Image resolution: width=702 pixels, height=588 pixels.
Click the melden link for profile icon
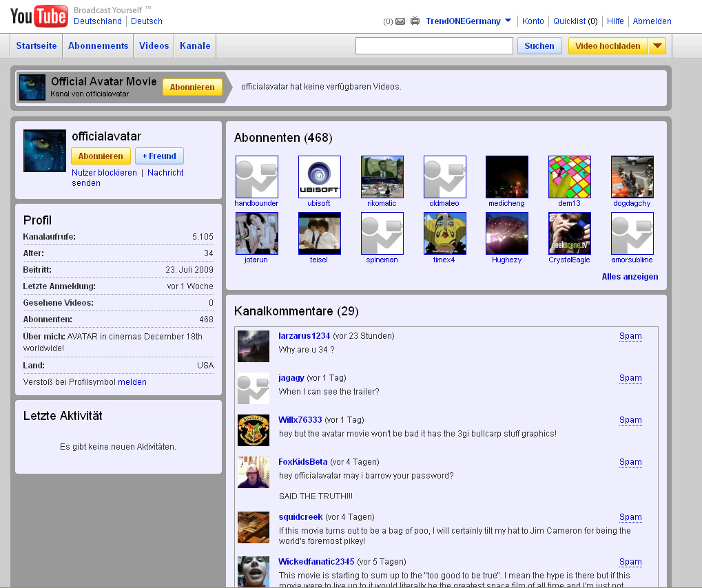click(132, 382)
